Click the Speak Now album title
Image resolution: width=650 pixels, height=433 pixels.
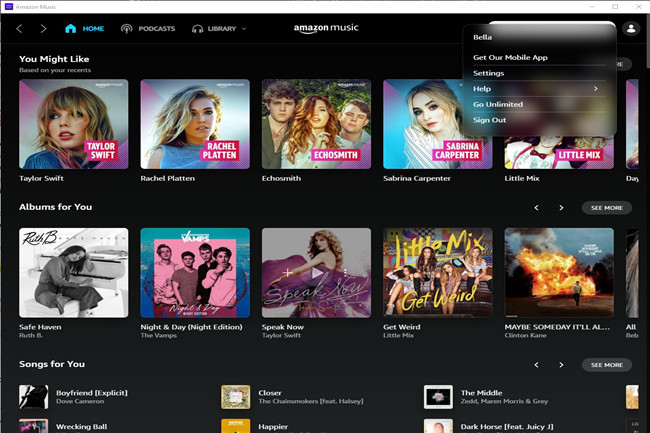283,327
